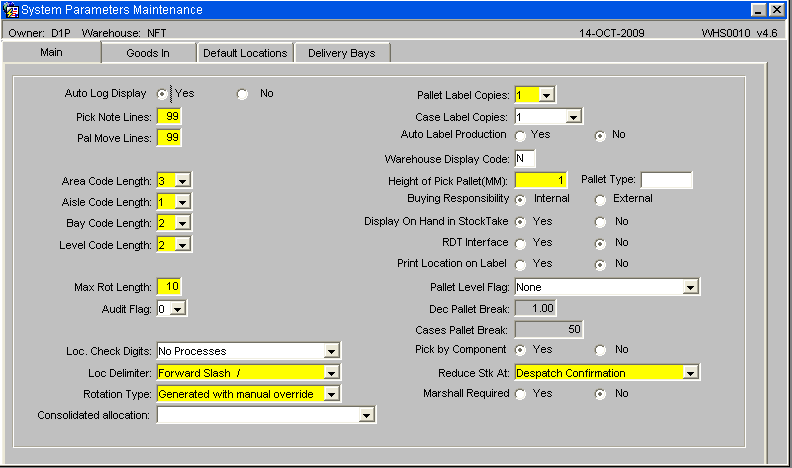This screenshot has width=792, height=468.
Task: Switch to the Main tab
Action: (51, 53)
